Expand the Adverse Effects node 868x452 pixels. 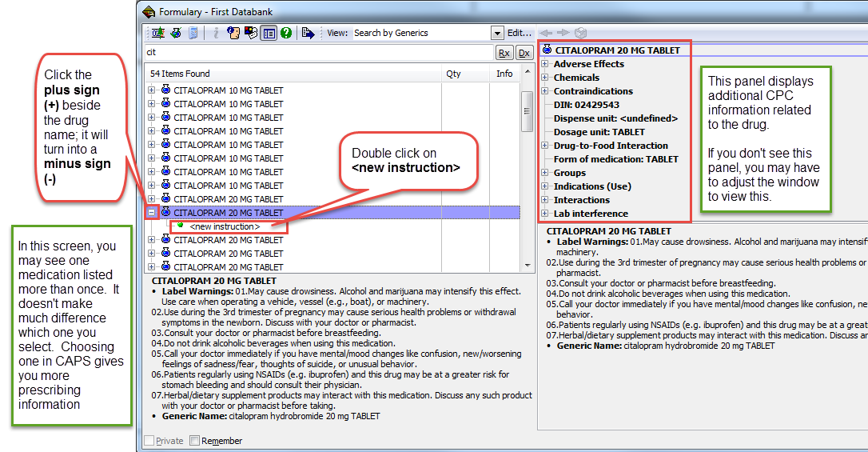(x=545, y=64)
